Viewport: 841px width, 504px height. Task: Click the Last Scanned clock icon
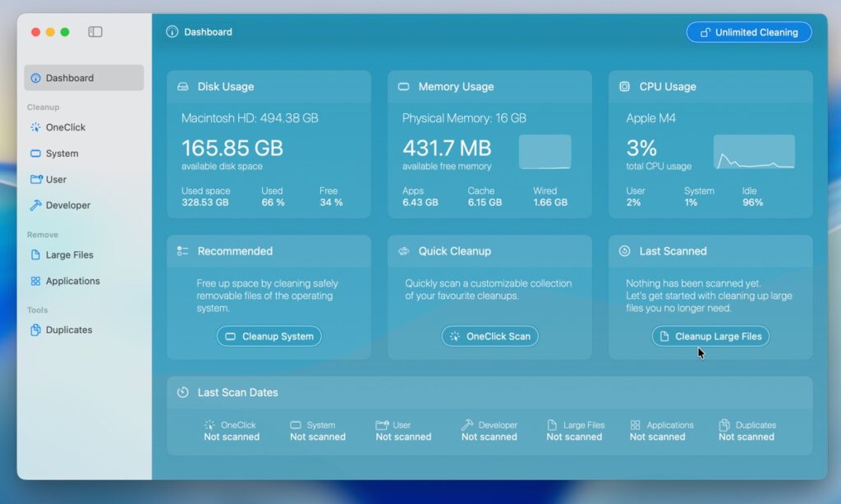(x=624, y=251)
